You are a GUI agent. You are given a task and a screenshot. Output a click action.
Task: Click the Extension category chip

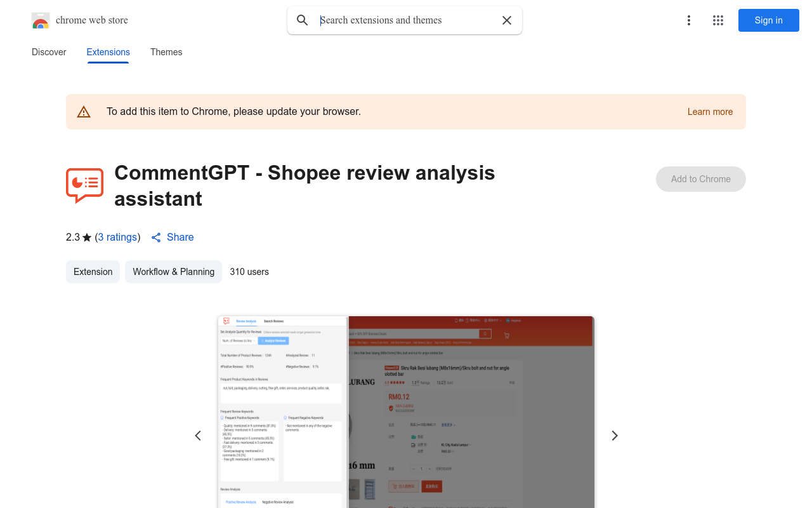coord(93,272)
